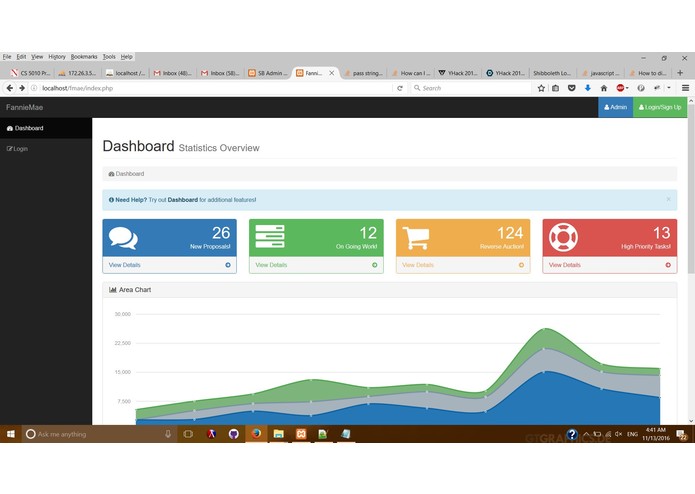Screen dimensions: 695x494
Task: Open downloads with the blue arrow icon
Action: tap(588, 88)
